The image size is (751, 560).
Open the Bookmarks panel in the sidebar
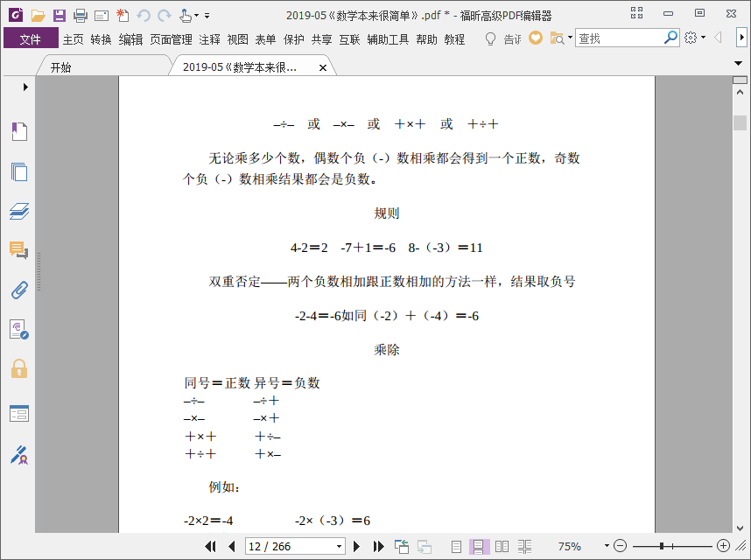(19, 131)
